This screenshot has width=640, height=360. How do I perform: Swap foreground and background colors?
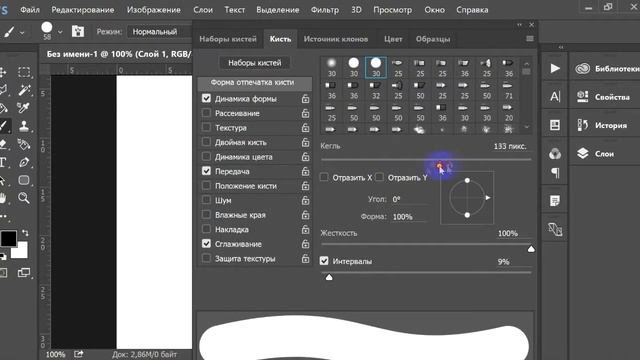[x=25, y=233]
